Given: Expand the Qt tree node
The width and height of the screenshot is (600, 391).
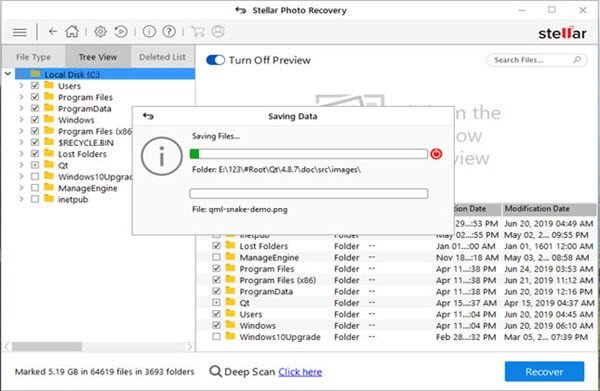Looking at the screenshot, I should tap(21, 165).
